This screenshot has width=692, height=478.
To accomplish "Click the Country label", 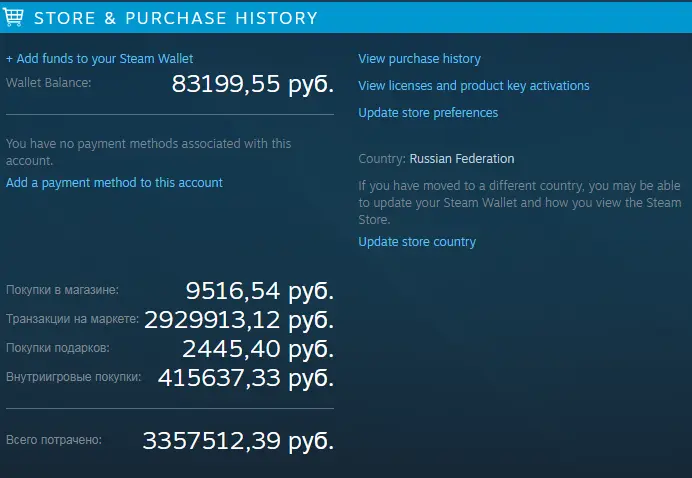I will pyautogui.click(x=382, y=159).
